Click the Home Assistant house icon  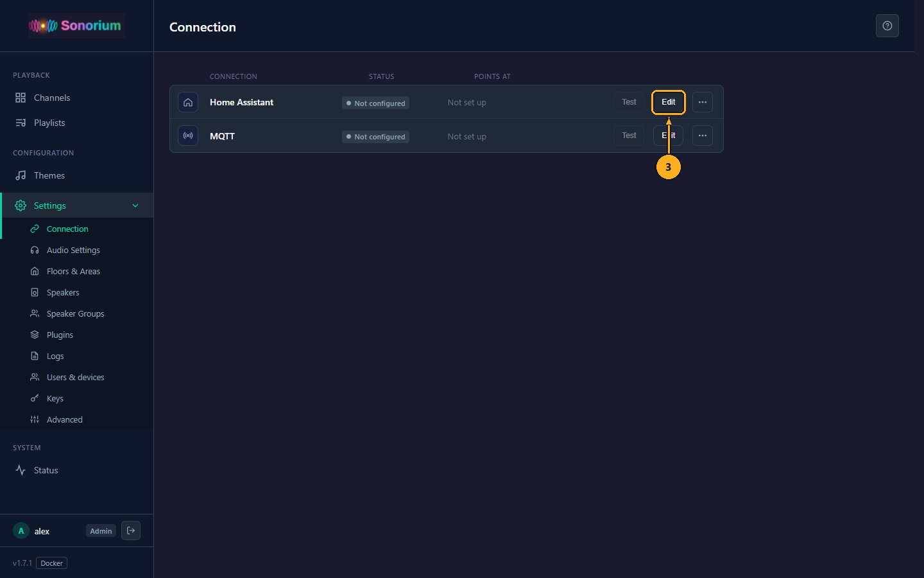pyautogui.click(x=188, y=102)
